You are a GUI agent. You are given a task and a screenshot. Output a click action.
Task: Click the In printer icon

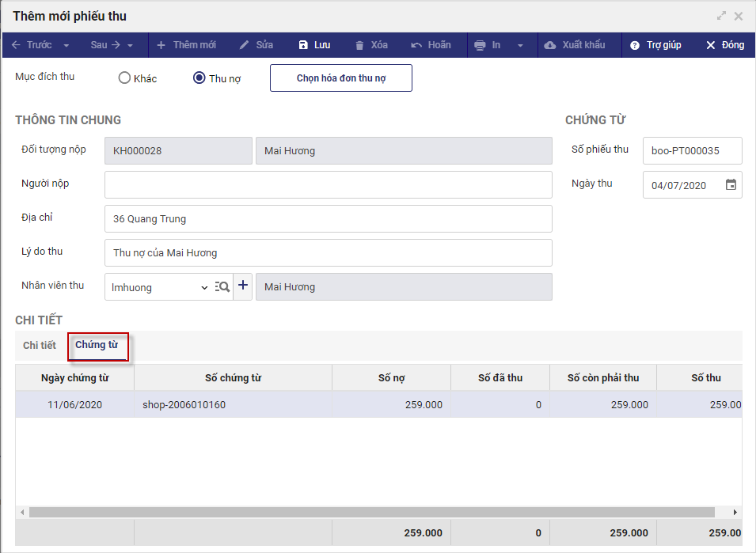point(480,45)
